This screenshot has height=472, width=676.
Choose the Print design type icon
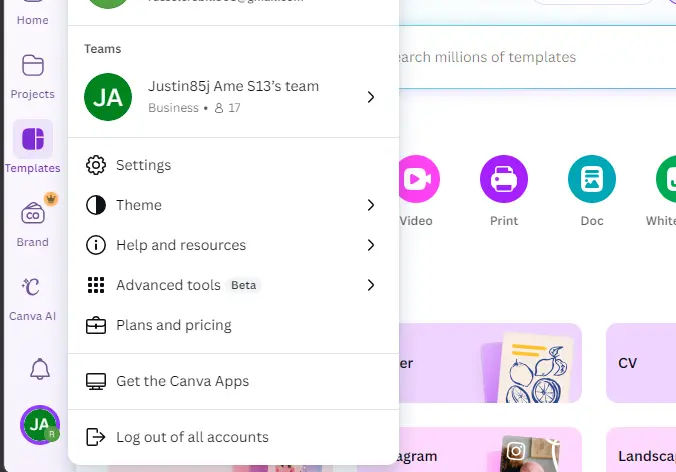coord(504,179)
